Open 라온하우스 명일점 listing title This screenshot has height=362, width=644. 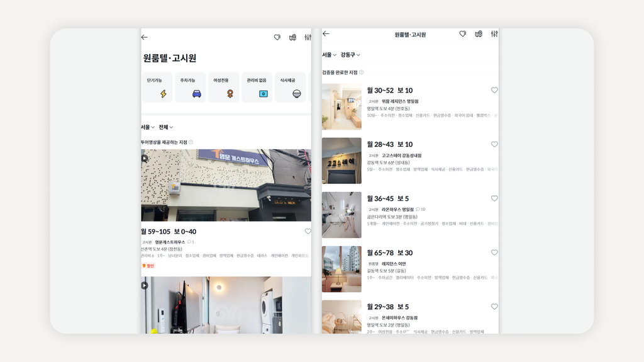coord(397,210)
